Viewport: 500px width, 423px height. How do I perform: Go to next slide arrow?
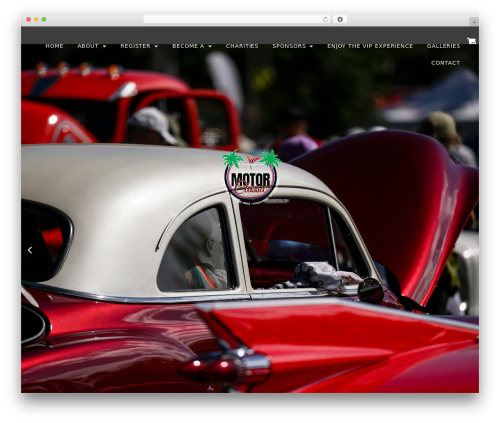pos(470,250)
